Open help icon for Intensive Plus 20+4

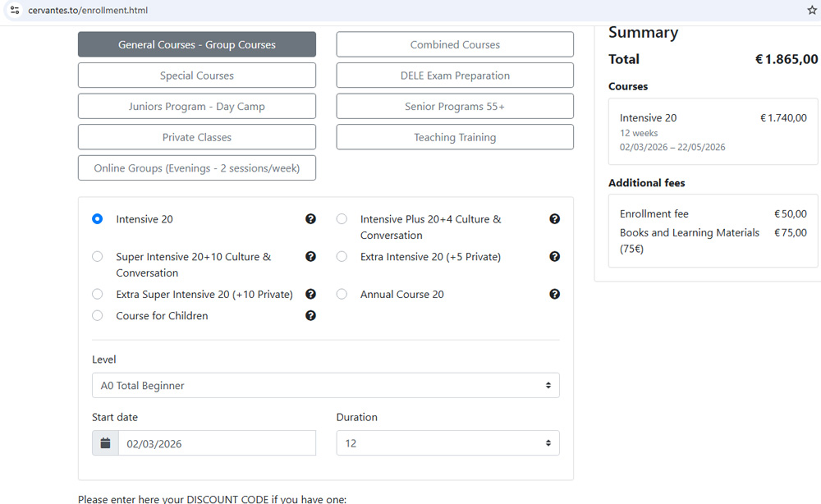click(x=554, y=219)
